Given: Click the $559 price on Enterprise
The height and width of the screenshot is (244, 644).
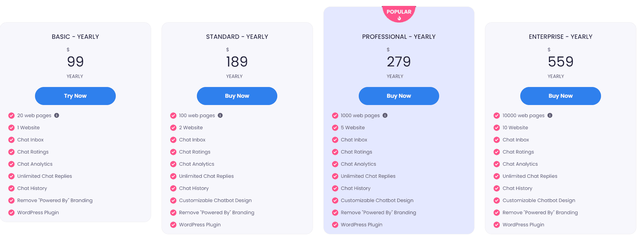Looking at the screenshot, I should [x=560, y=62].
